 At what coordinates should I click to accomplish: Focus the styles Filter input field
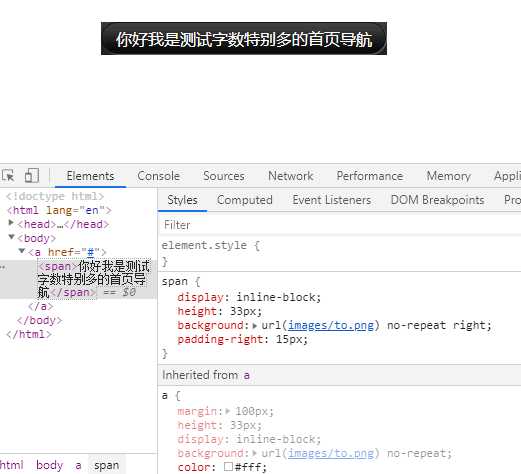point(340,225)
